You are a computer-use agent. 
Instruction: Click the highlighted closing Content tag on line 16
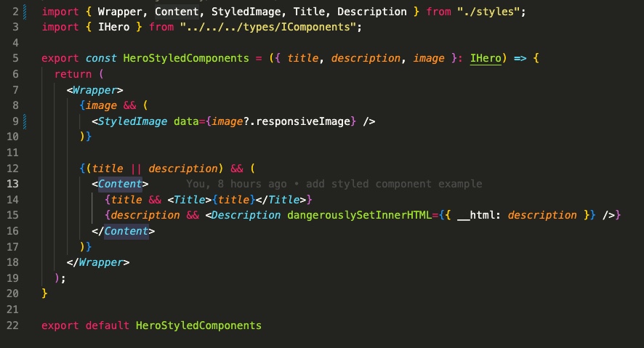click(126, 231)
